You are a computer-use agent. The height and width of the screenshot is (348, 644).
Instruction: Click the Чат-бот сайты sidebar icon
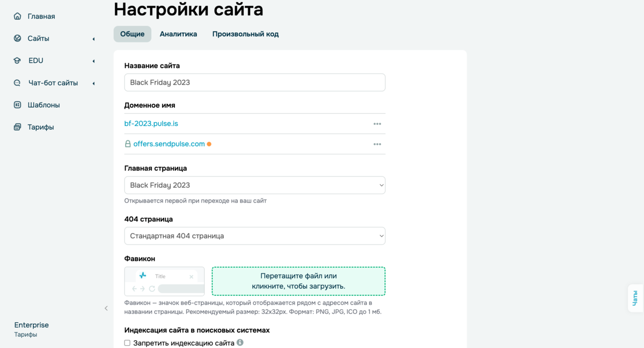(18, 83)
